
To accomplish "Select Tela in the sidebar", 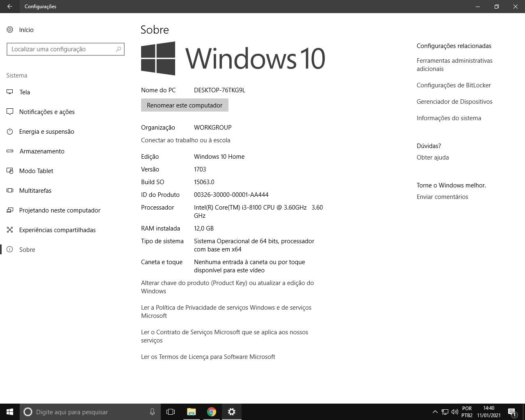I will coord(66,92).
